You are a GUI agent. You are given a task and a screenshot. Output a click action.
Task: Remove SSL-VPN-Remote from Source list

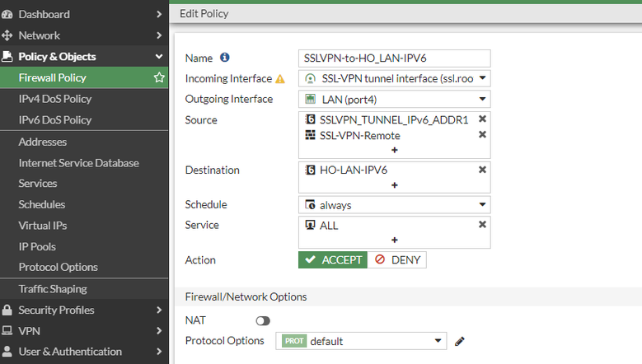pyautogui.click(x=482, y=135)
